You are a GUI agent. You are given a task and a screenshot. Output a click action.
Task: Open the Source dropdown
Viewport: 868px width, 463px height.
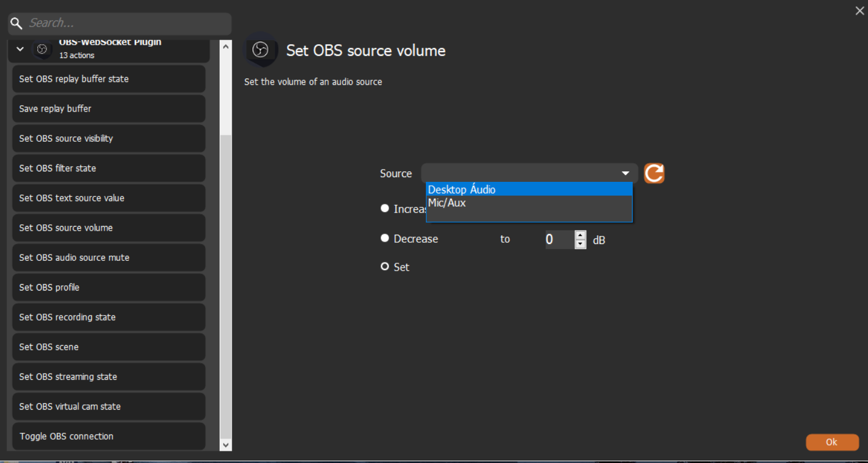(x=625, y=173)
